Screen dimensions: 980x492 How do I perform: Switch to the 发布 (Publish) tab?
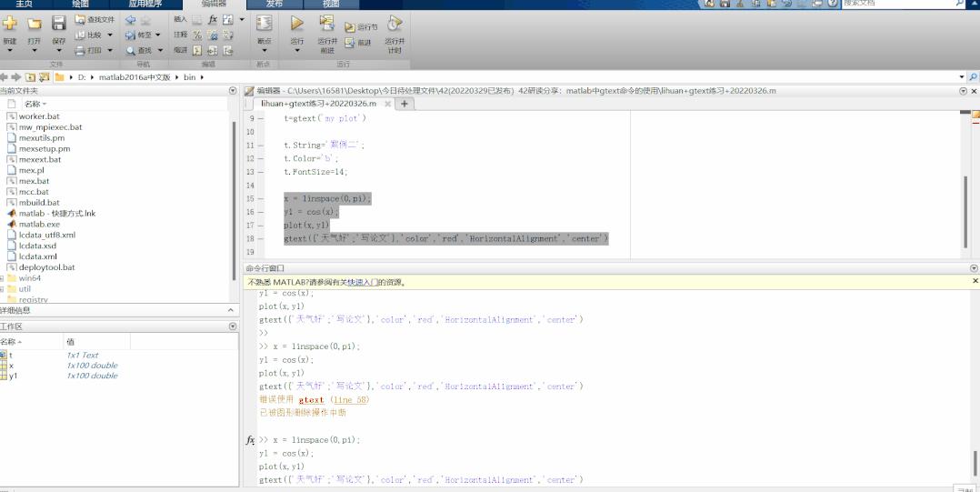pyautogui.click(x=275, y=4)
